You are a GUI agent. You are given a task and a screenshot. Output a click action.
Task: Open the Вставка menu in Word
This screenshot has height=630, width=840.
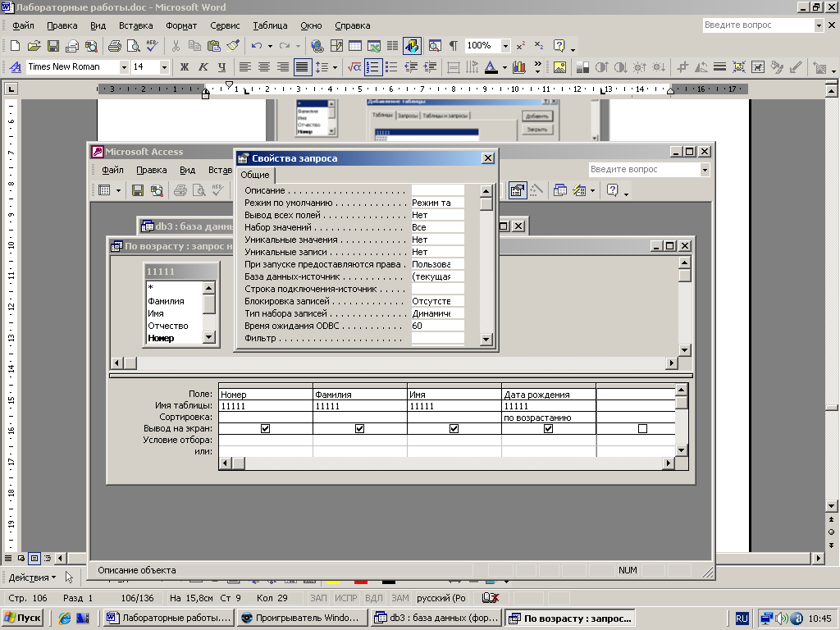(135, 25)
